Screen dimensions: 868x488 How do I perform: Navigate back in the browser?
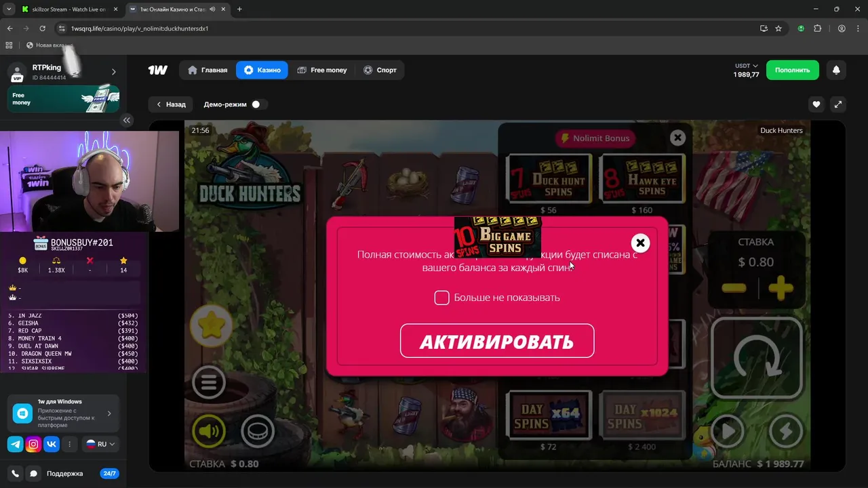tap(9, 28)
